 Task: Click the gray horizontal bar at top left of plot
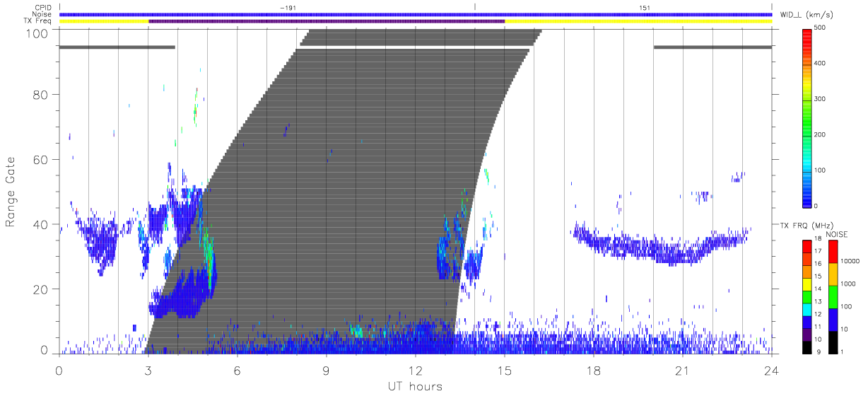click(x=117, y=47)
